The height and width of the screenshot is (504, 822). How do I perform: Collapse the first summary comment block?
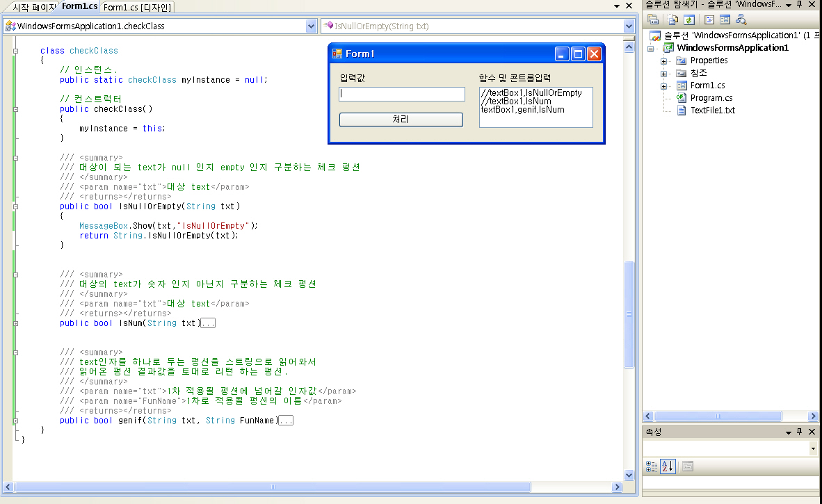click(16, 158)
